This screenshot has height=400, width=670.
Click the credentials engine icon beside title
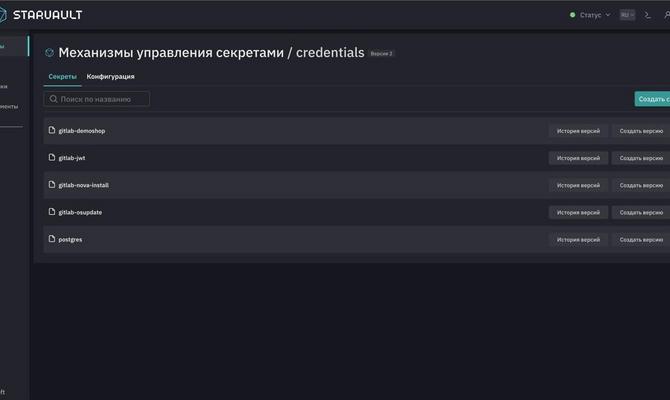(x=50, y=53)
